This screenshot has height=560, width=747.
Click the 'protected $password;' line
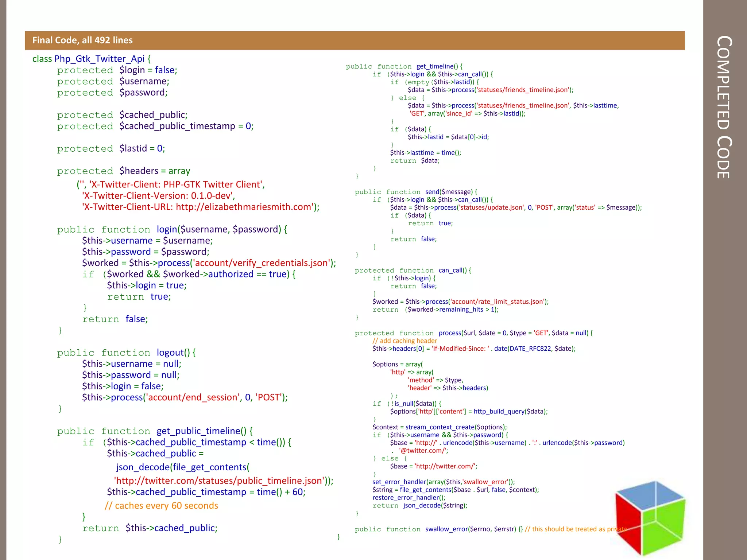pos(112,93)
